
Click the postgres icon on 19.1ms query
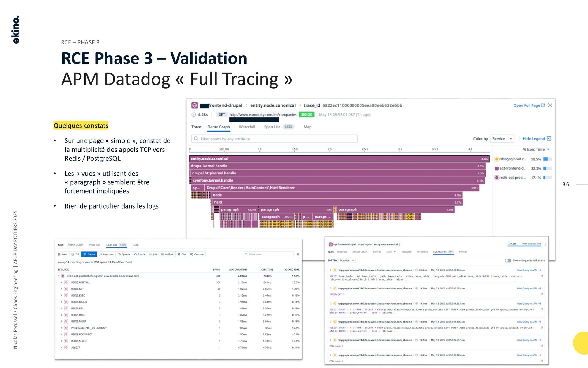(335, 303)
